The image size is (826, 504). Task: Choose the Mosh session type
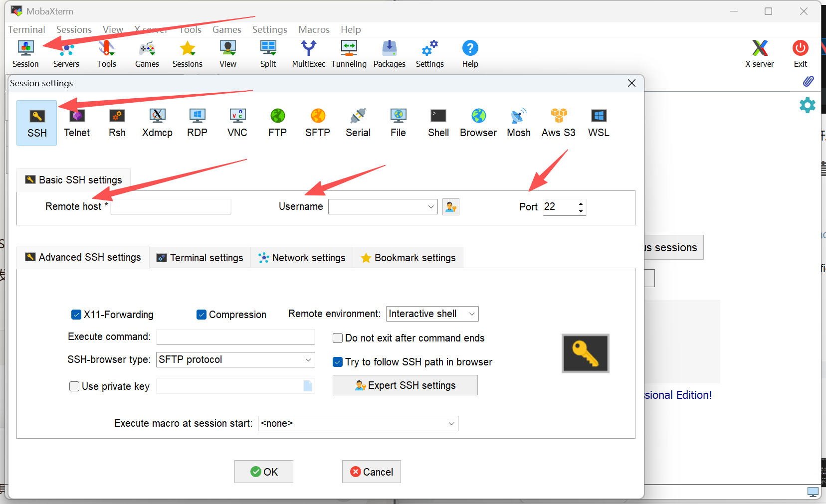(x=519, y=123)
